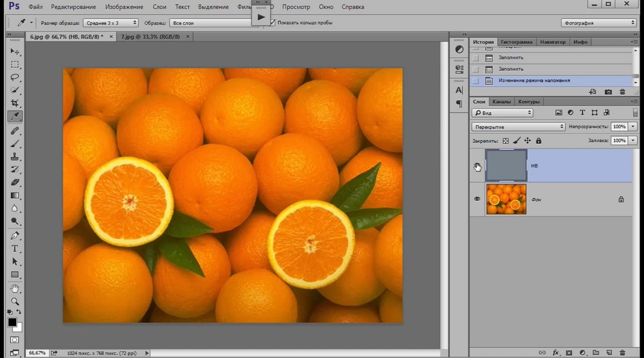This screenshot has width=644, height=358.
Task: Open the Изображение menu
Action: click(x=125, y=7)
